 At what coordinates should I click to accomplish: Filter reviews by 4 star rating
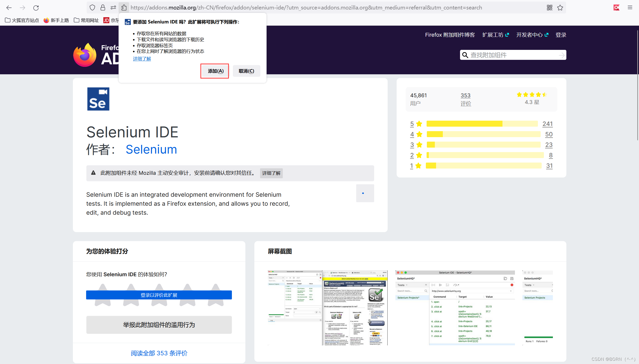click(x=416, y=134)
